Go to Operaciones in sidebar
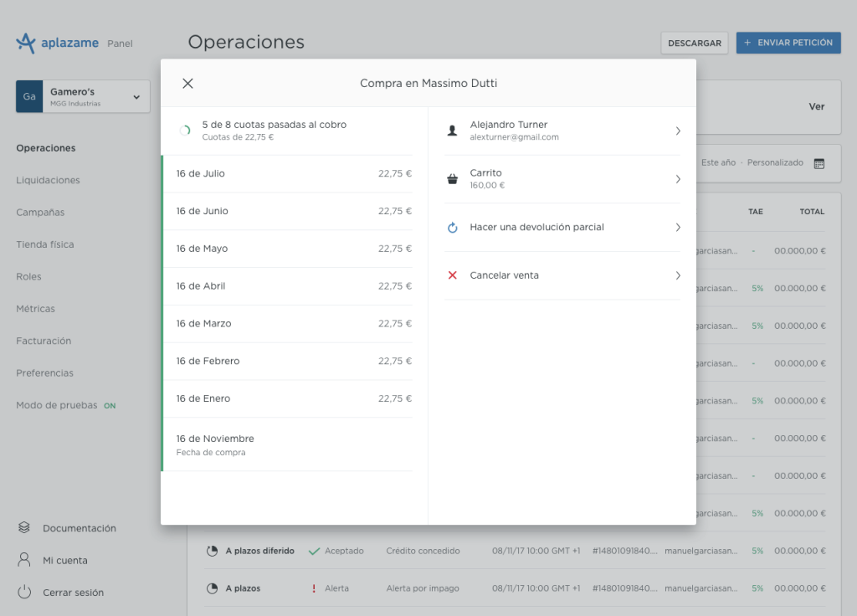The width and height of the screenshot is (857, 616). click(46, 148)
